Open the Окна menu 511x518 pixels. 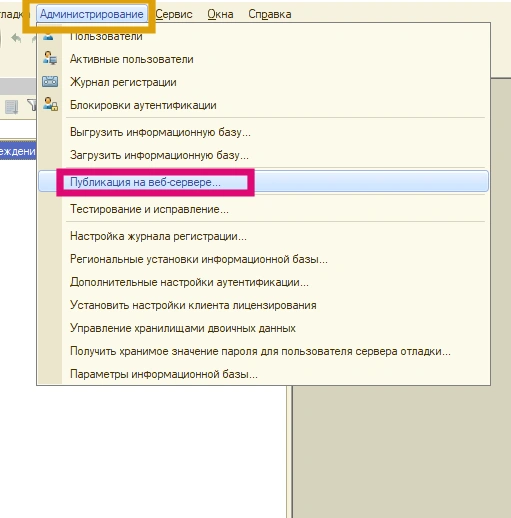pyautogui.click(x=220, y=14)
